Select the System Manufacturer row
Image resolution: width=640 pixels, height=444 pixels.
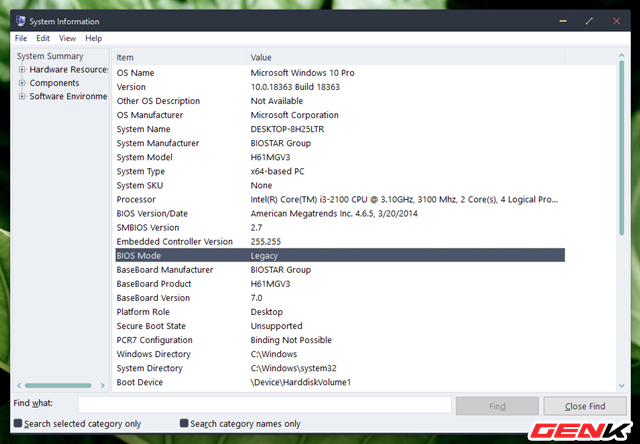(340, 143)
